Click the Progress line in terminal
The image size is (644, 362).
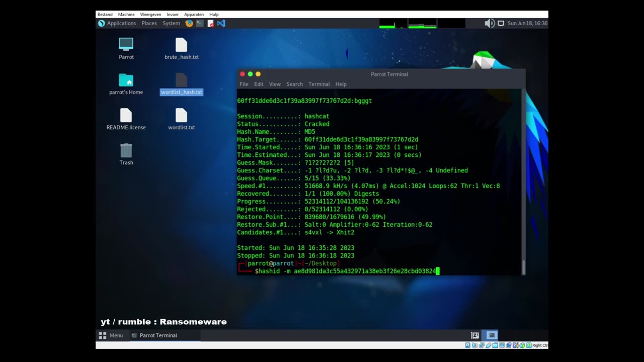318,201
